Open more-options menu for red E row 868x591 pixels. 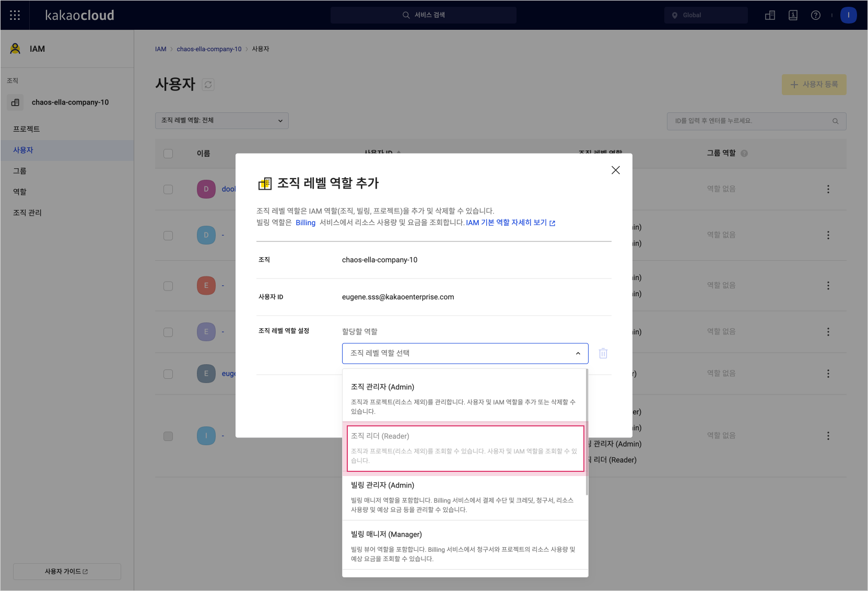(828, 285)
